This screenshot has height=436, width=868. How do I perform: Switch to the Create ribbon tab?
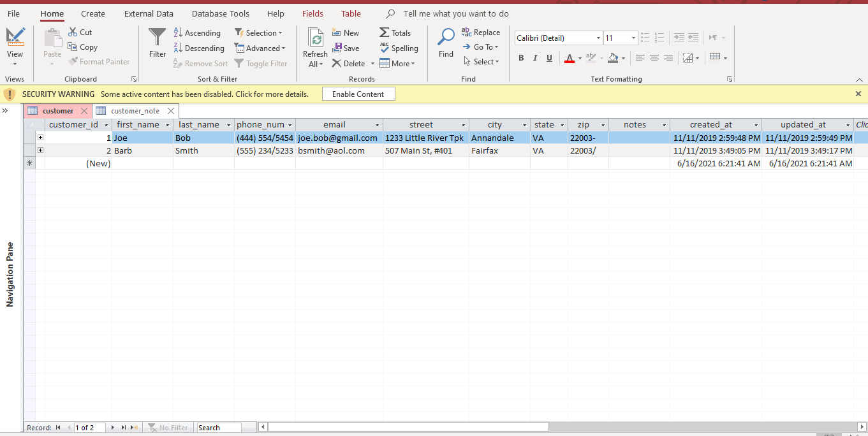point(92,13)
